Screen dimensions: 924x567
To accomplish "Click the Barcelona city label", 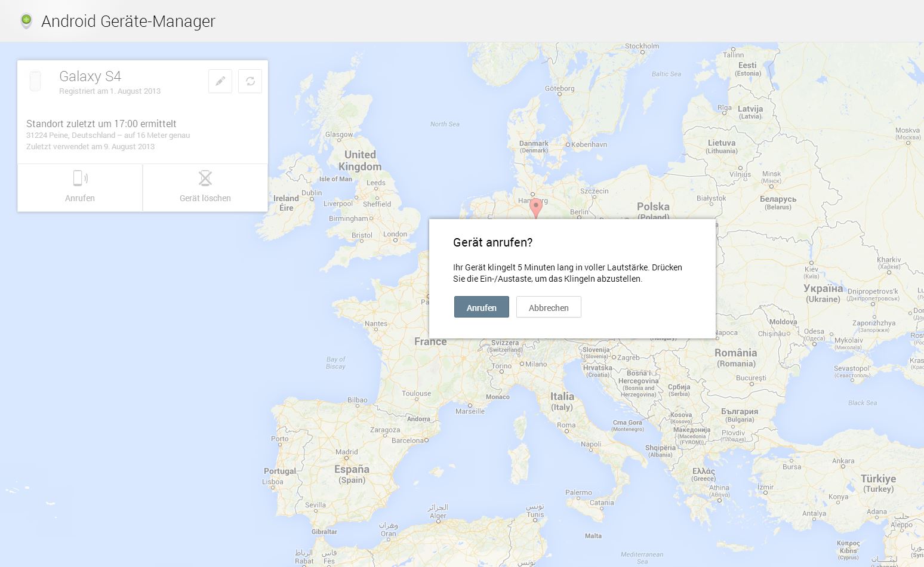I will [x=408, y=440].
